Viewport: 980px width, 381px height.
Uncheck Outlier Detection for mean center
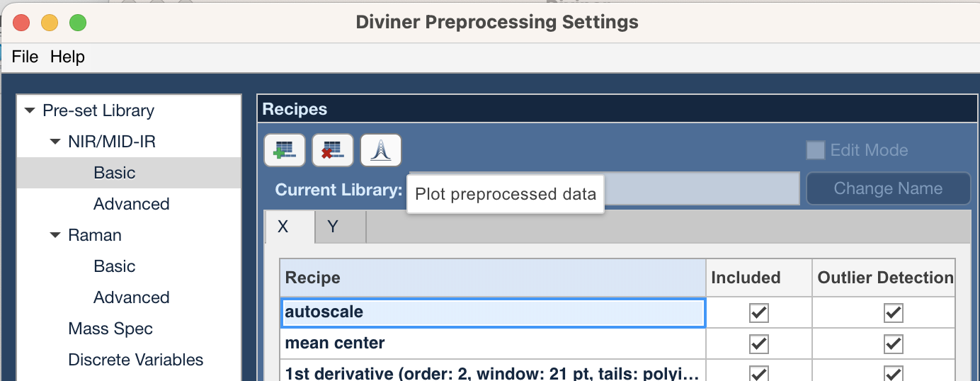(x=894, y=343)
